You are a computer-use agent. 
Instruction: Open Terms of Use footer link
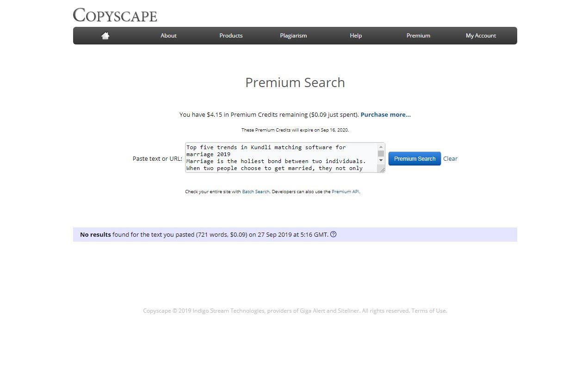pos(429,311)
